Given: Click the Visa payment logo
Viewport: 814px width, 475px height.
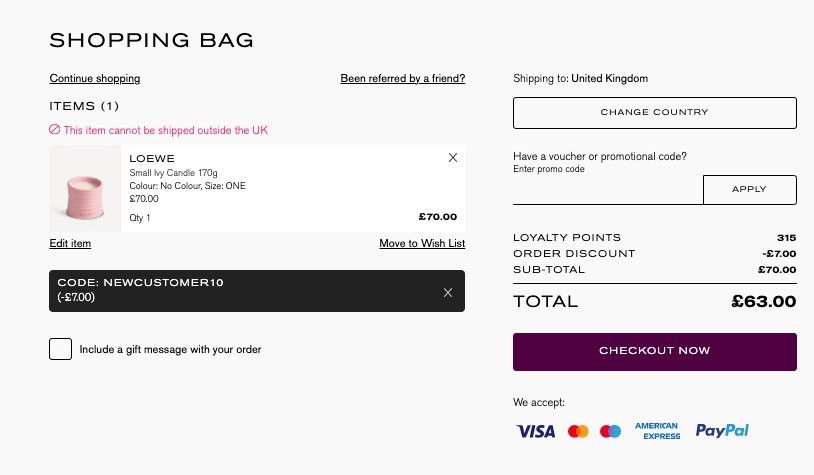Looking at the screenshot, I should click(x=535, y=431).
